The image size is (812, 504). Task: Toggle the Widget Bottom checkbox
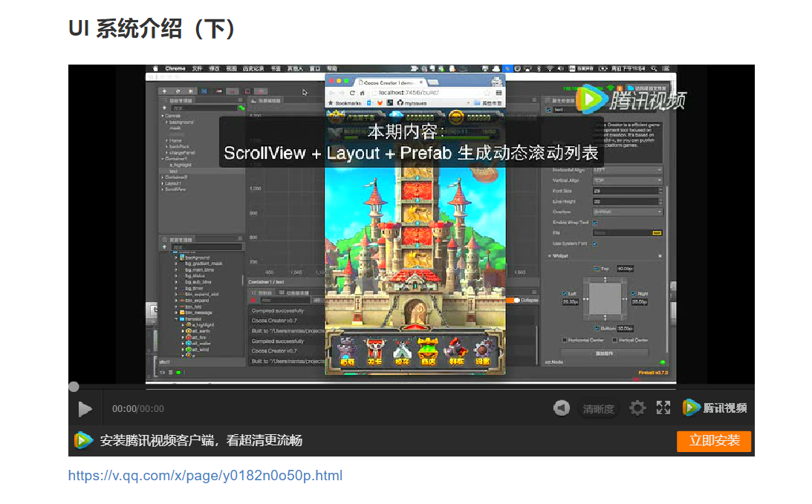[x=597, y=329]
